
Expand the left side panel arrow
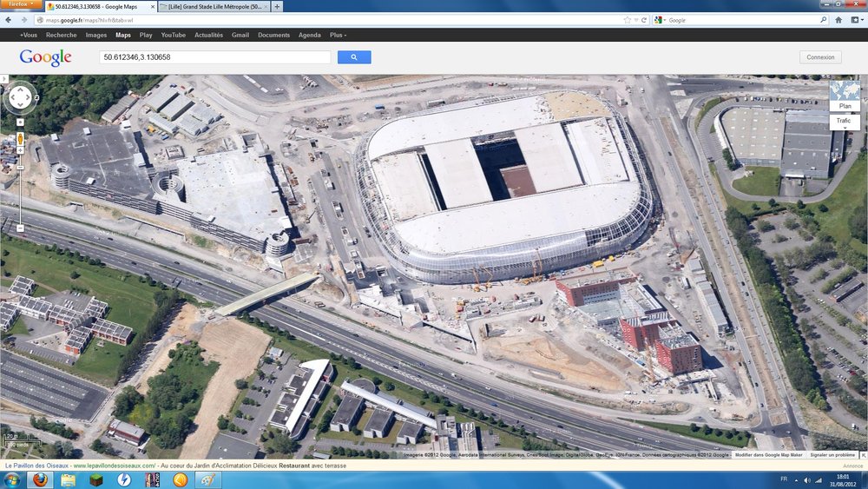pos(3,79)
